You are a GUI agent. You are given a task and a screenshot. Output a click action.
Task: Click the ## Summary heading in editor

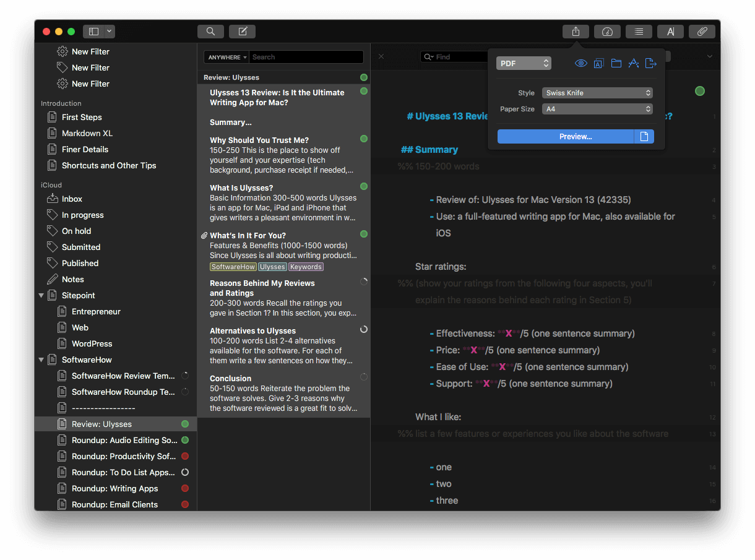click(x=429, y=150)
